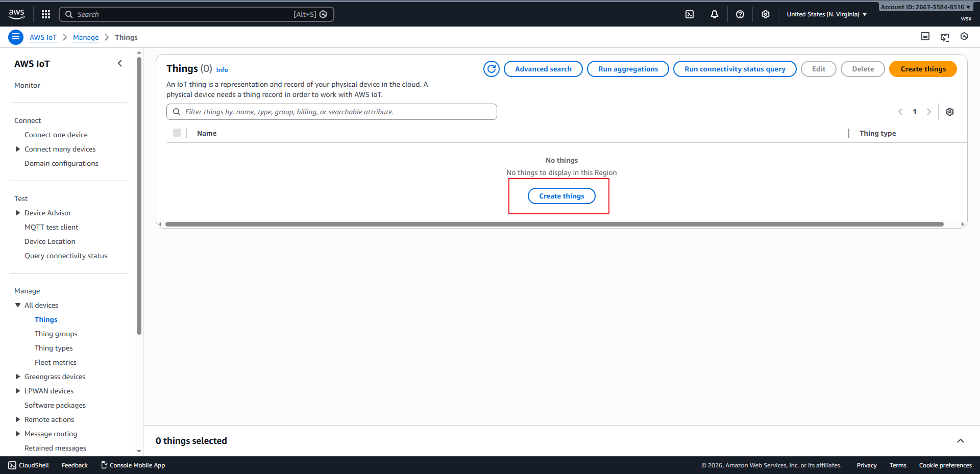Open the help question mark icon

740,14
